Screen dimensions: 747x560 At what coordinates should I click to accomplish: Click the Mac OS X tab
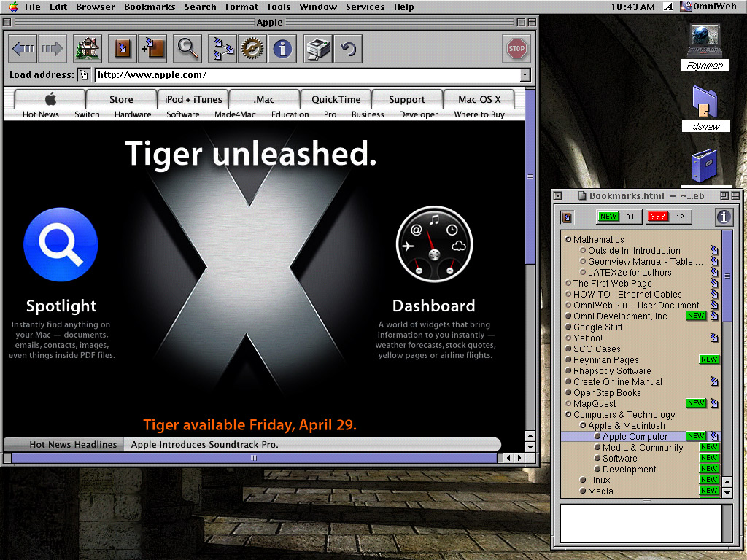click(x=479, y=99)
